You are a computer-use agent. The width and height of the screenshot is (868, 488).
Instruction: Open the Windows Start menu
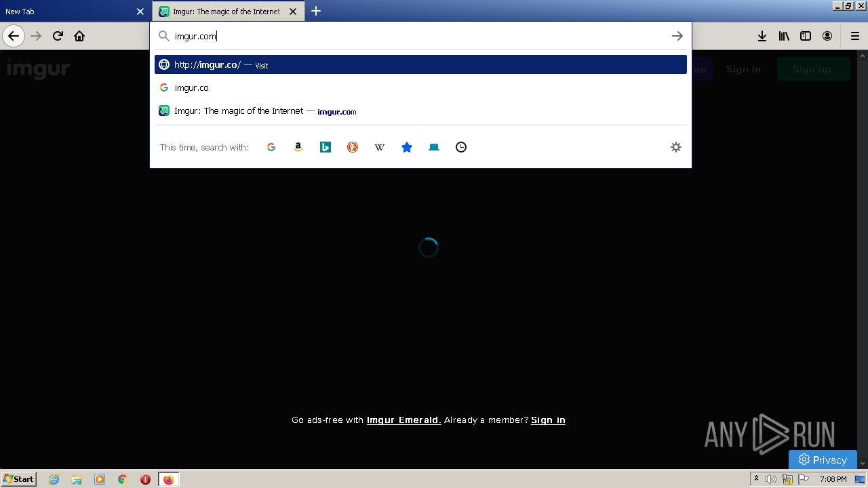pos(19,479)
